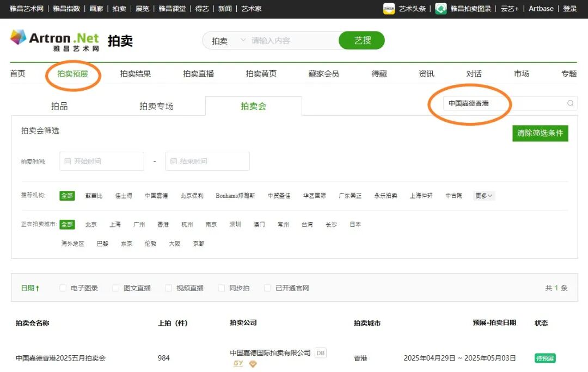This screenshot has width=588, height=372.
Task: Open the 拍卖 search category dropdown
Action: pos(228,40)
